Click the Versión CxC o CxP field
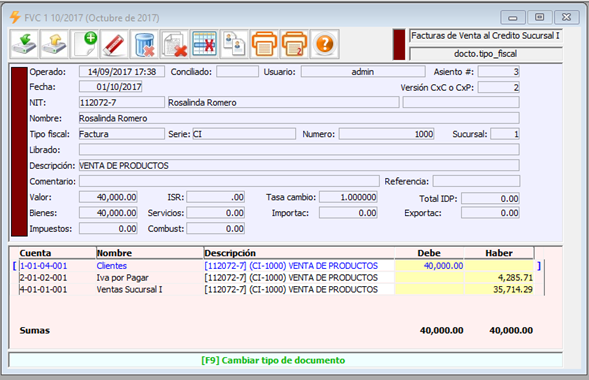Image resolution: width=589 pixels, height=380 pixels. coord(498,87)
